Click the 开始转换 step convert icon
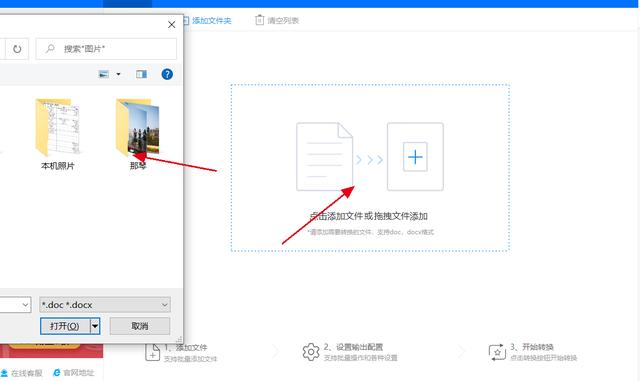Image resolution: width=640 pixels, height=381 pixels. [x=497, y=352]
